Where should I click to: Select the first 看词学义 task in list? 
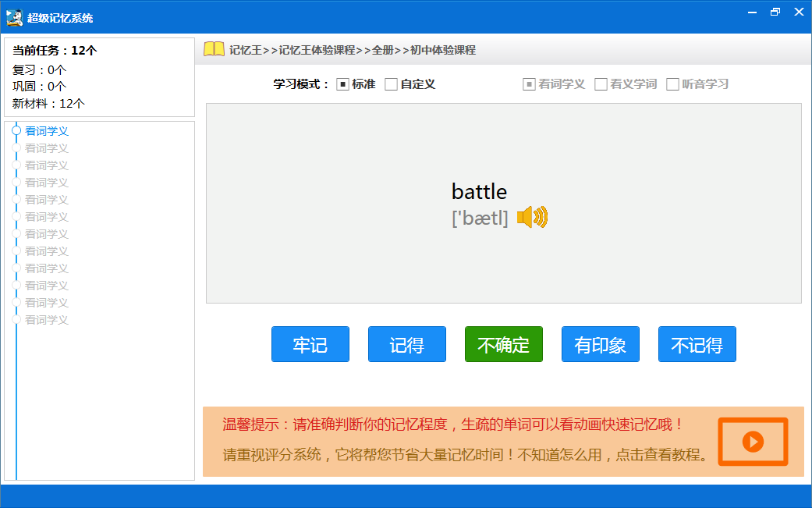(x=47, y=131)
